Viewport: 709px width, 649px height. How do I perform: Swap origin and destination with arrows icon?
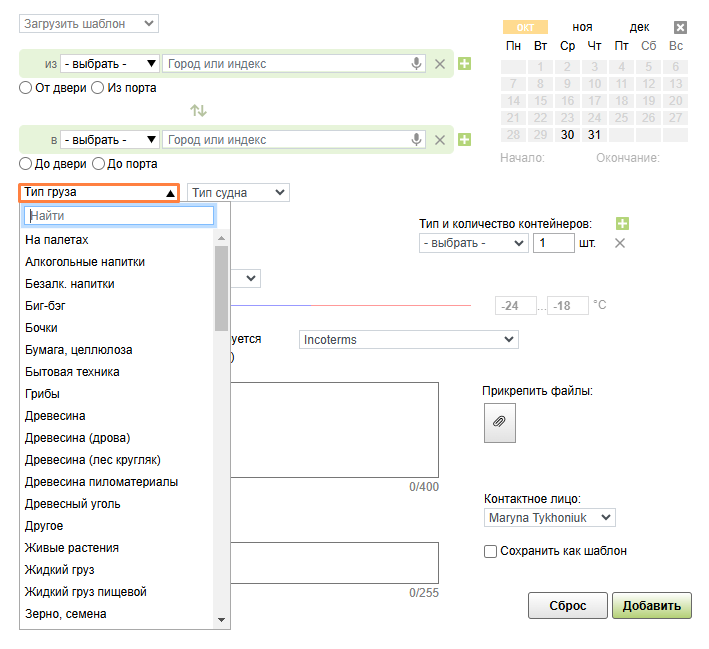point(199,109)
